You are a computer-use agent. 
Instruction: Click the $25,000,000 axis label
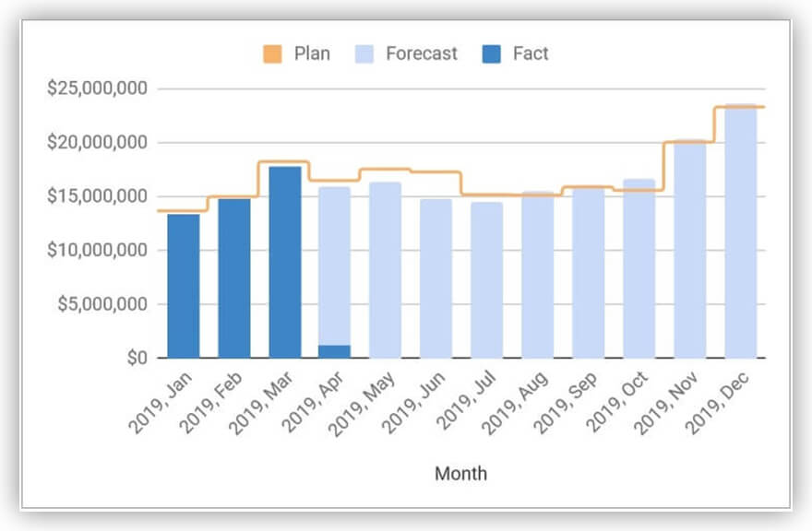pyautogui.click(x=99, y=89)
